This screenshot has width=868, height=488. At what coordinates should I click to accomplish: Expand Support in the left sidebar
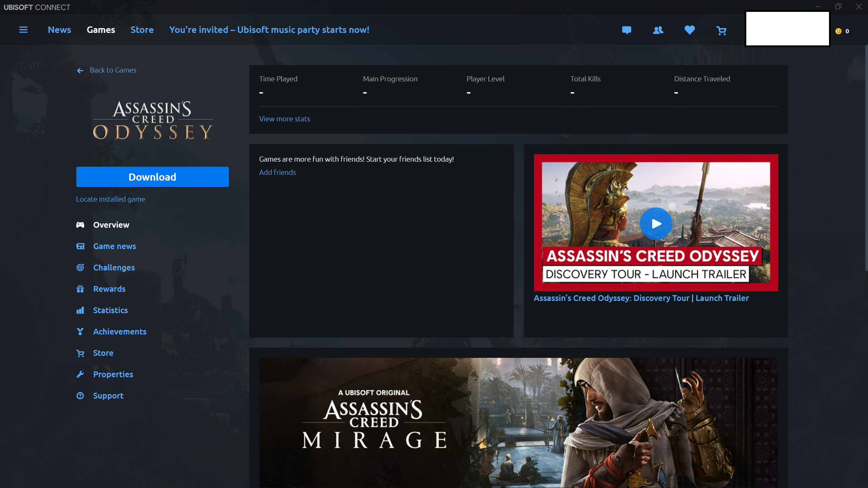point(108,395)
